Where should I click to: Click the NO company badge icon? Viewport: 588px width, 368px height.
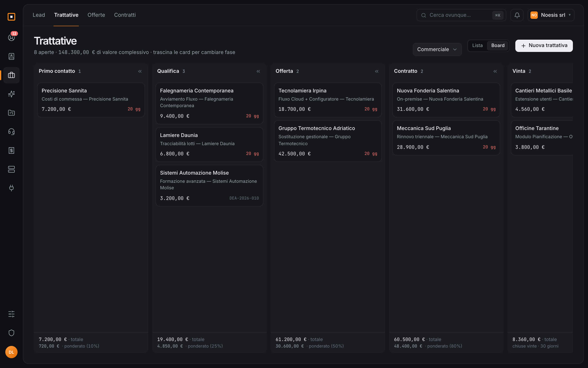pyautogui.click(x=534, y=15)
